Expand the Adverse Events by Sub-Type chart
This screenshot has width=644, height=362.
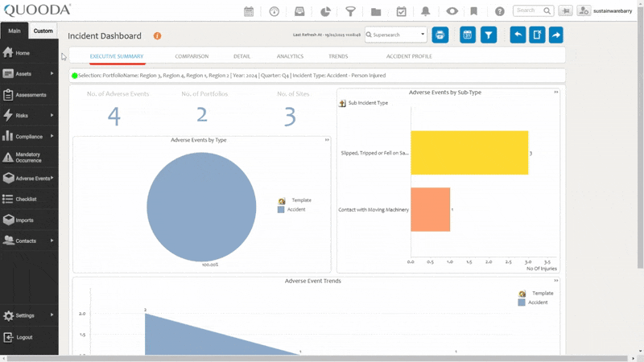click(x=556, y=93)
